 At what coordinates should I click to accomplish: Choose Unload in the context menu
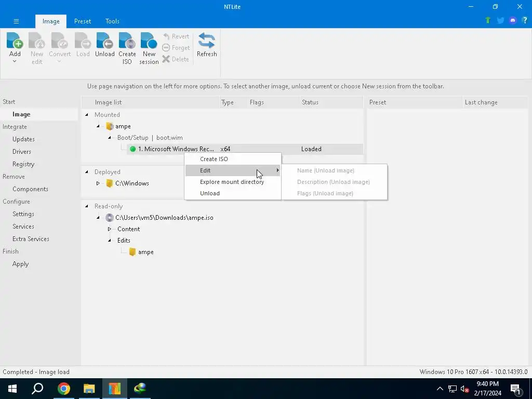(232, 193)
